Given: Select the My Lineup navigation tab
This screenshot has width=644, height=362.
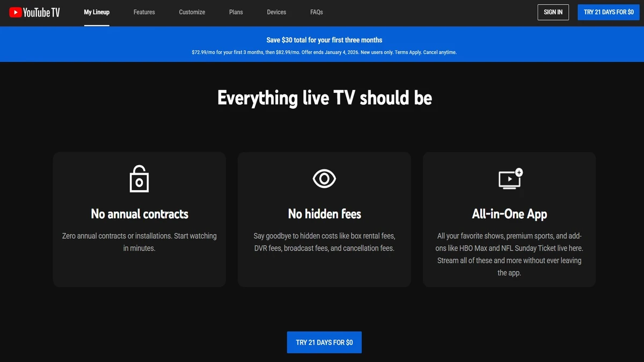Looking at the screenshot, I should pos(97,12).
